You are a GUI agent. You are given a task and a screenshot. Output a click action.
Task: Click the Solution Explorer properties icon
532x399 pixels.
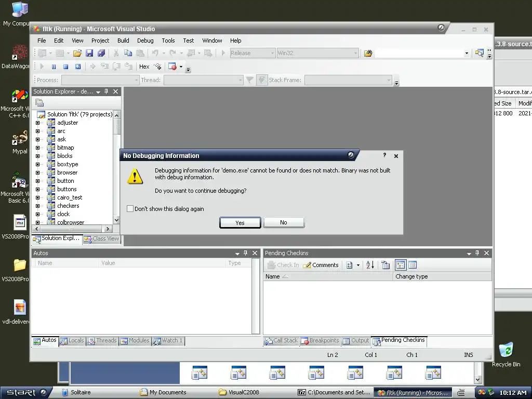(39, 102)
